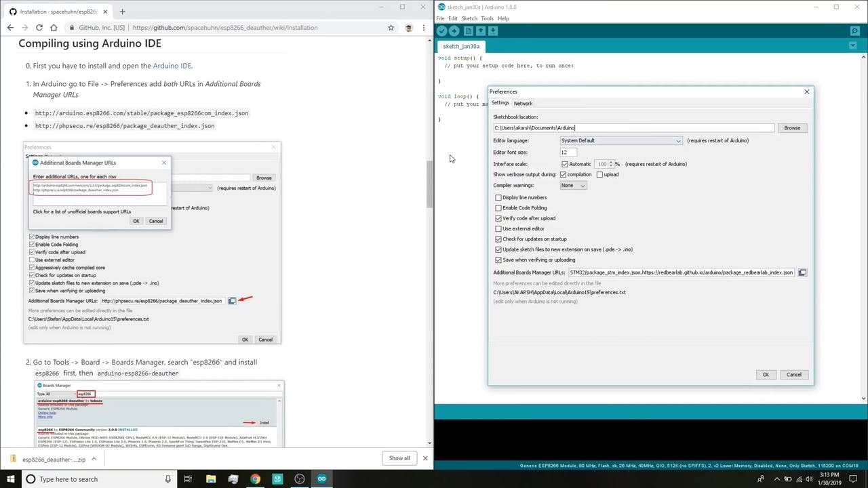Viewport: 868px width, 488px height.
Task: Enable Code Folding checkbox
Action: tap(498, 208)
